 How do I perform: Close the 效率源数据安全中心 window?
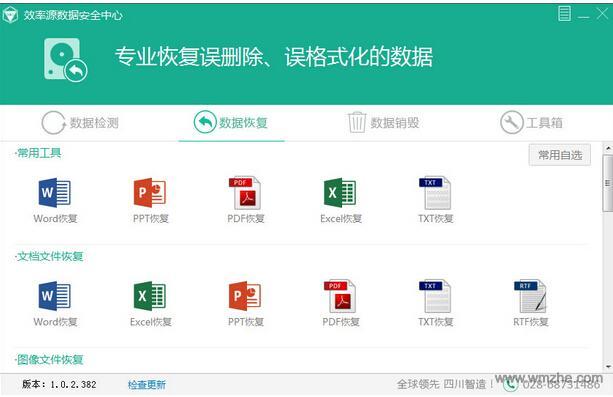(x=602, y=14)
